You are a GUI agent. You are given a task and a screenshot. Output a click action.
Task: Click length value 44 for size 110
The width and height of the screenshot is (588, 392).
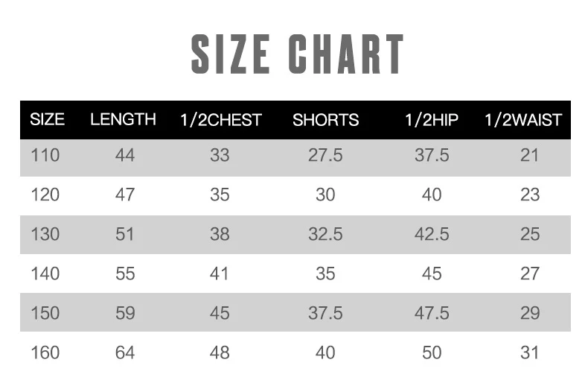(x=125, y=156)
